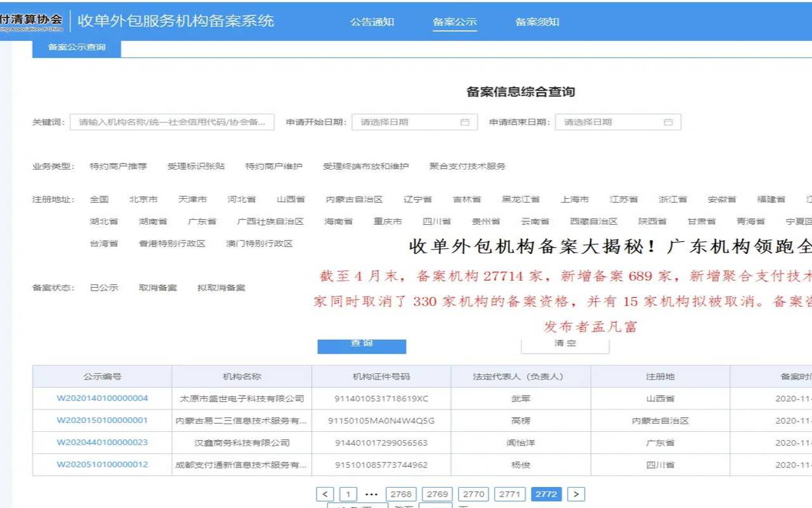Pick 广西壮族自治区 in address filter
Screen dimensions: 812x508
tap(270, 222)
